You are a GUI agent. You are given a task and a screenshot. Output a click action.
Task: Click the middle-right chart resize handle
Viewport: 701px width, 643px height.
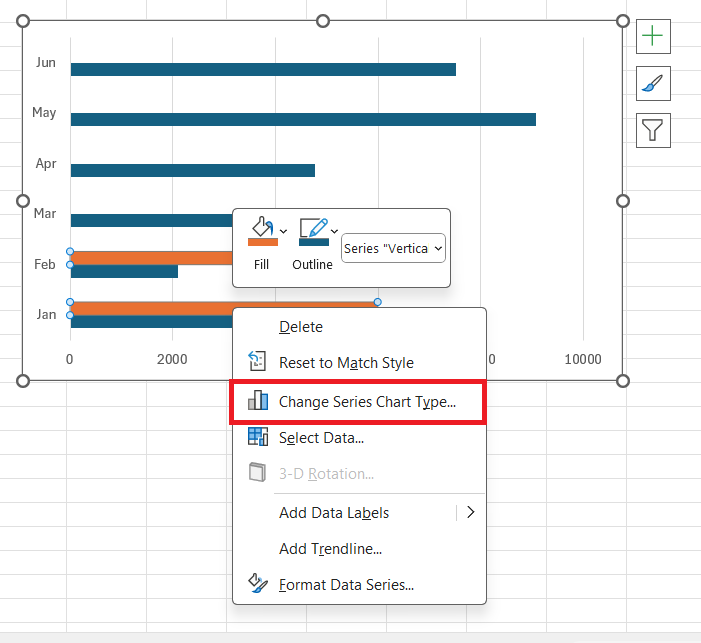(x=623, y=201)
